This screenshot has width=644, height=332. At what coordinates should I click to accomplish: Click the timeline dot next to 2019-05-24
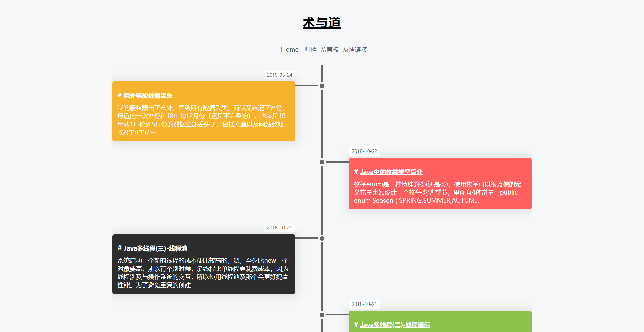click(x=321, y=86)
